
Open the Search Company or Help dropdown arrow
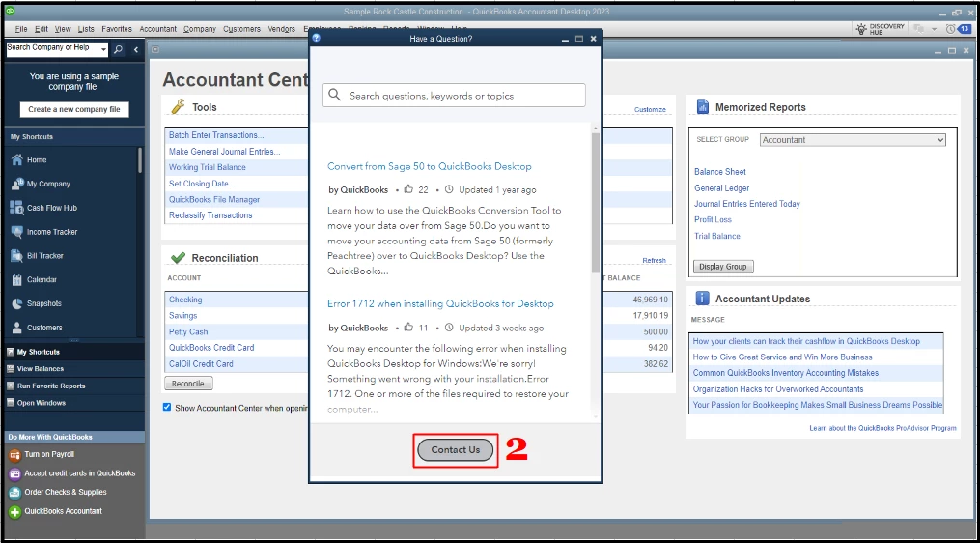(103, 49)
